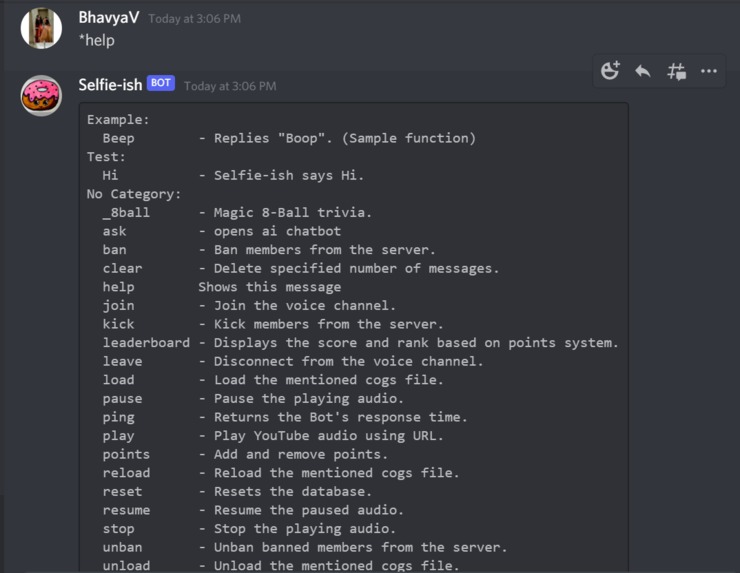Screen dimensions: 740x573
Task: Click the 'reset' command row
Action: point(237,491)
